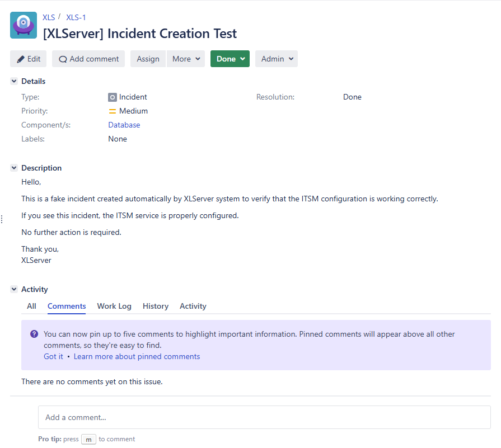Click the Assign button
Screen dimensions: 501x448
click(148, 58)
